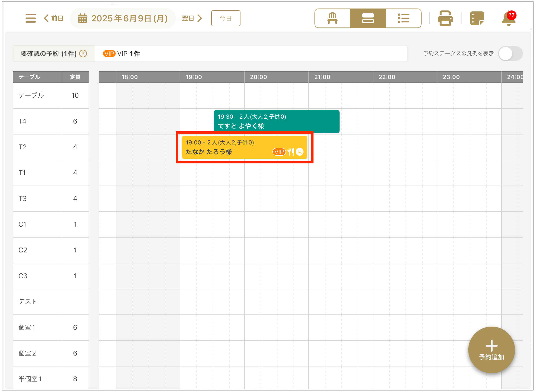The width and height of the screenshot is (535, 392).
Task: Switch to list view icon
Action: click(403, 18)
